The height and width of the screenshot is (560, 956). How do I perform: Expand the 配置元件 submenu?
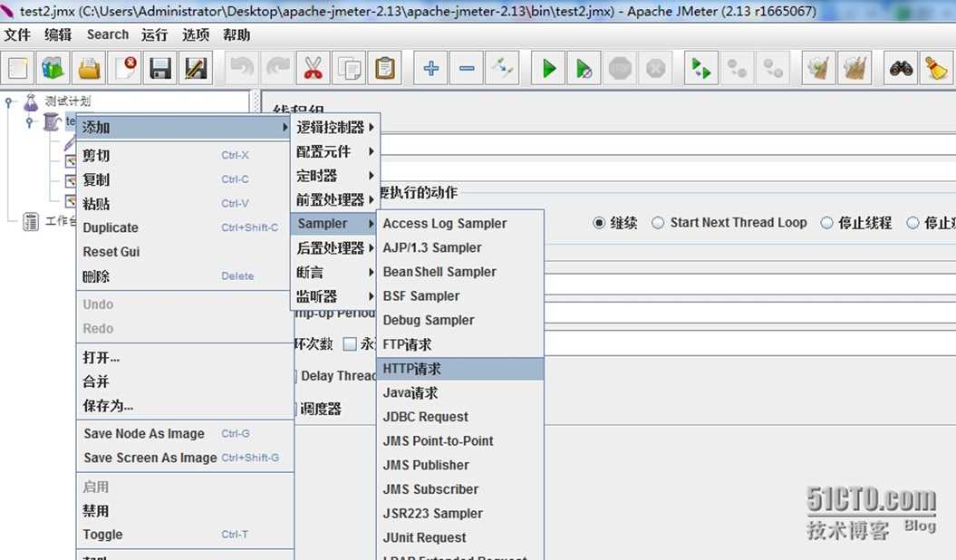(x=335, y=151)
